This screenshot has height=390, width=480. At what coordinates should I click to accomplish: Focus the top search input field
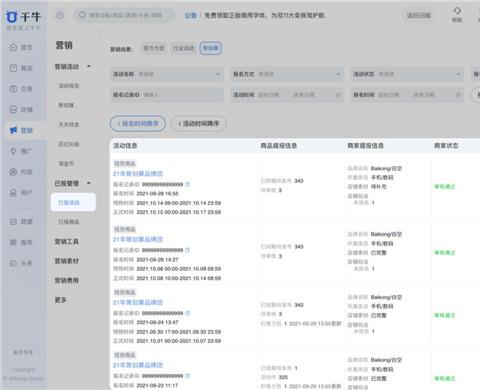tap(125, 15)
